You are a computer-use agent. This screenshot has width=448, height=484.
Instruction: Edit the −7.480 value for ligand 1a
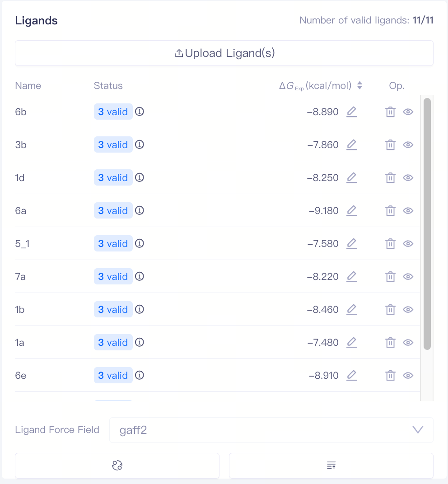click(352, 343)
